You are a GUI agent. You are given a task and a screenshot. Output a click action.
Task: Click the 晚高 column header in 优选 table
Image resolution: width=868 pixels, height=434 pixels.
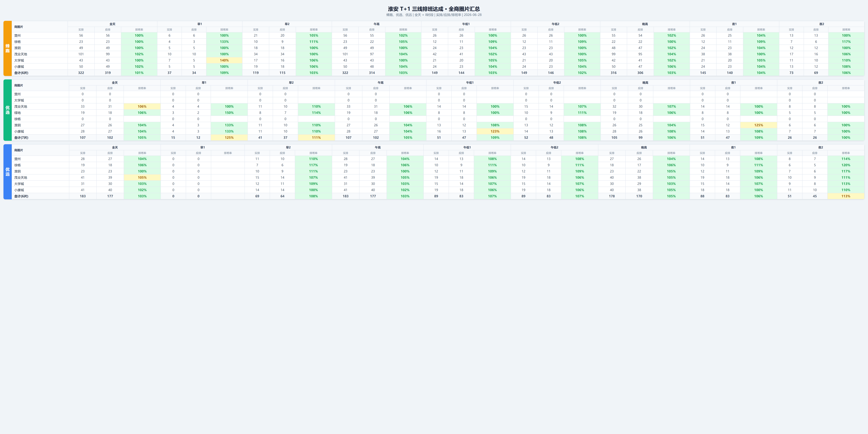[645, 83]
